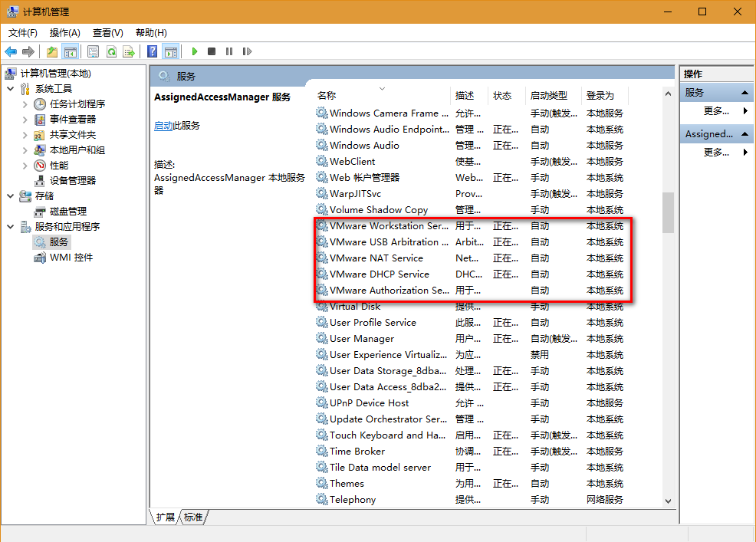Click the services list scrollbar thumb

click(668, 212)
